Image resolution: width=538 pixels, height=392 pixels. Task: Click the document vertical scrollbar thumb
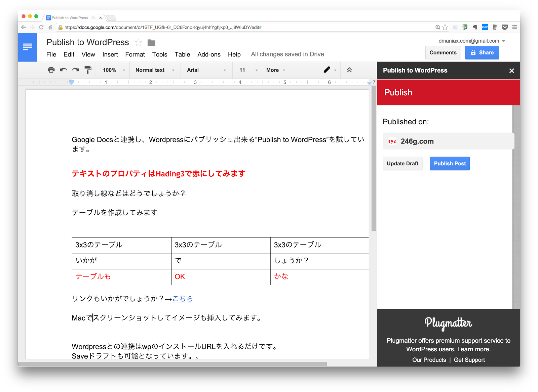point(374,159)
